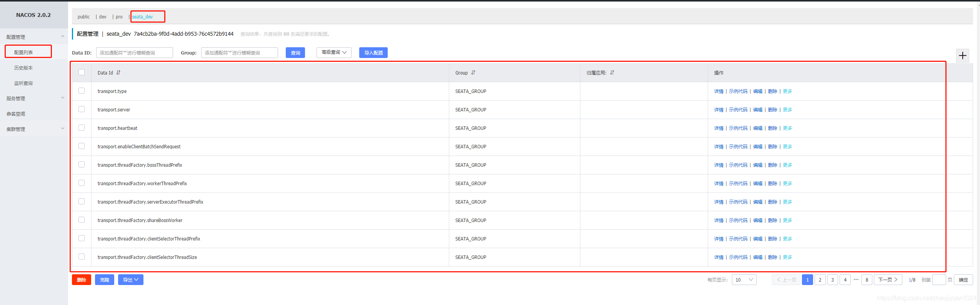Open the 导出 export dropdown
980x305 pixels.
(131, 280)
